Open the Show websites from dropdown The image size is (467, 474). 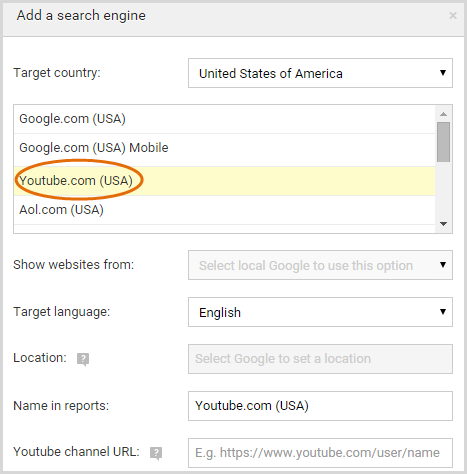[x=320, y=265]
